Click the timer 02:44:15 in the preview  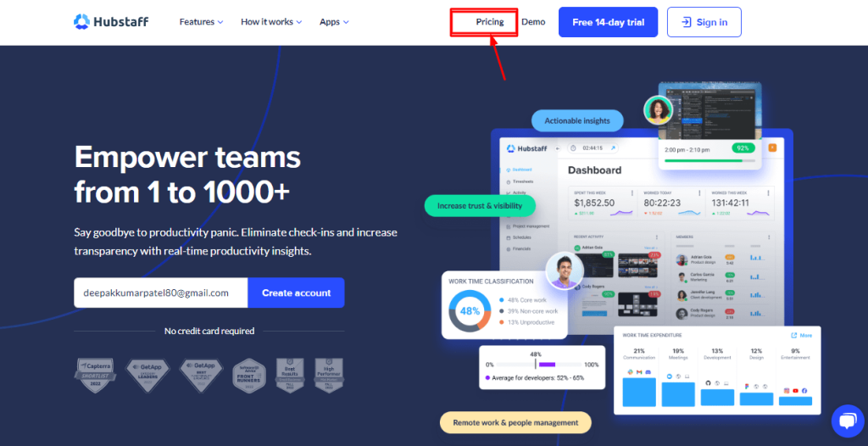[593, 148]
